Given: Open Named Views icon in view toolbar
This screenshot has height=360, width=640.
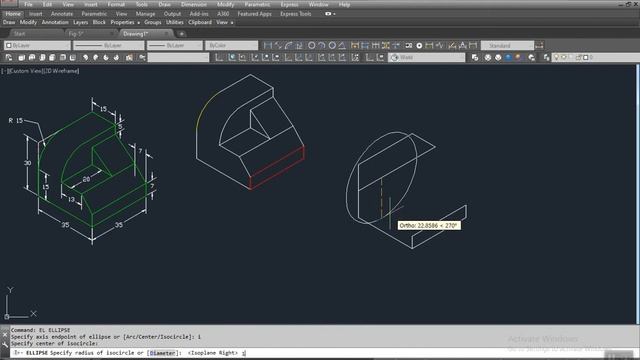Looking at the screenshot, I should (9, 58).
